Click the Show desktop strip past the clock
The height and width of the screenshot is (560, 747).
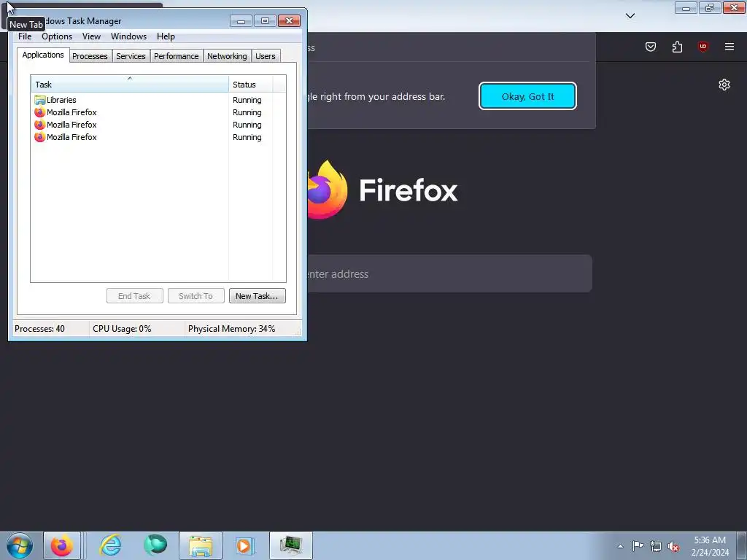[x=742, y=546]
